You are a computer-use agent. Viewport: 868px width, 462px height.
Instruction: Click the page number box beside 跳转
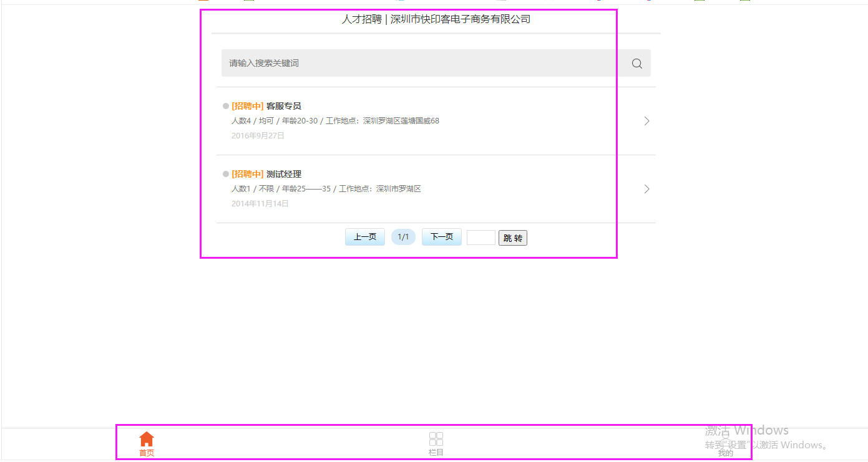pos(480,238)
